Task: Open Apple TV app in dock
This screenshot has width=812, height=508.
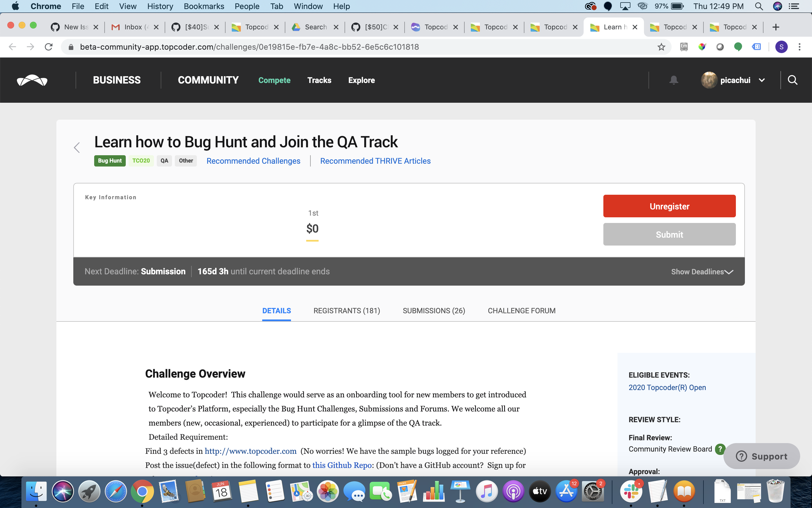Action: coord(540,491)
